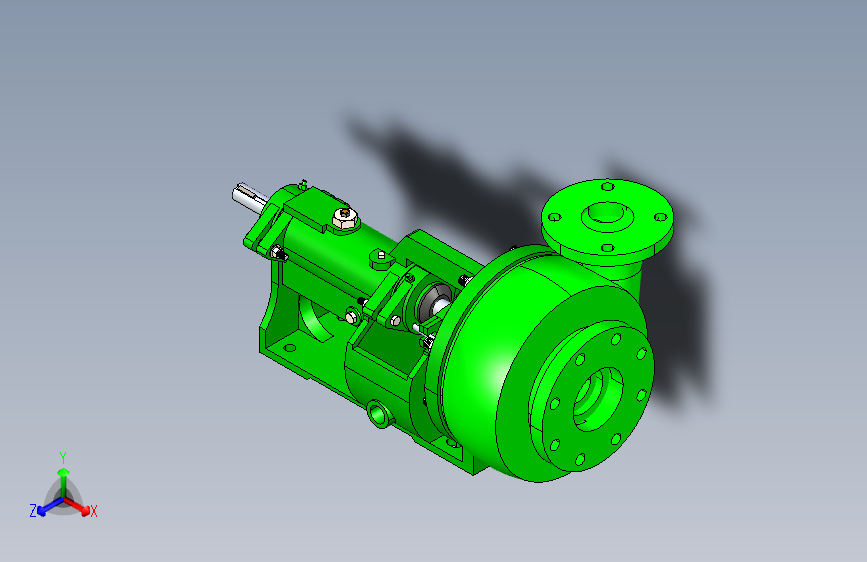Select the beige hex plug atop bearing housing

coord(345,217)
